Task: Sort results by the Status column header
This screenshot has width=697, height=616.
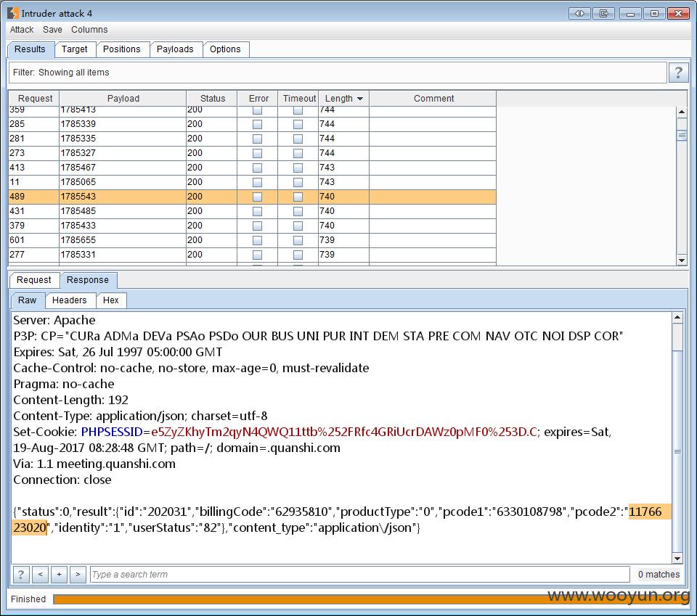Action: 212,99
